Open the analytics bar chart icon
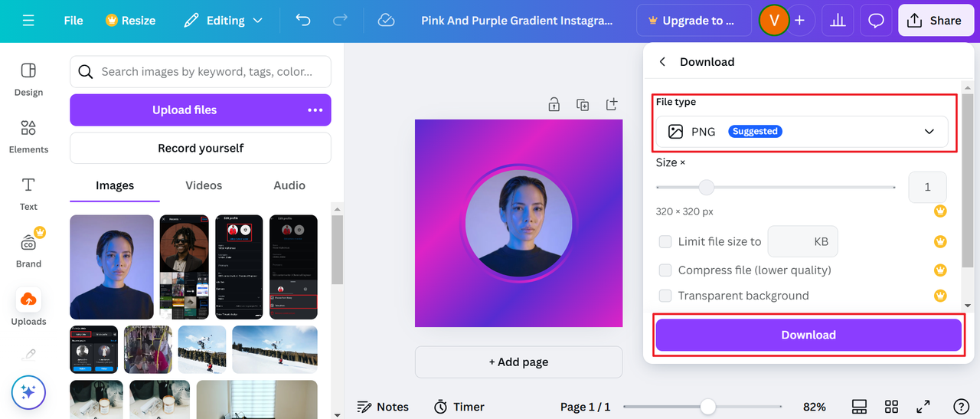 click(838, 21)
